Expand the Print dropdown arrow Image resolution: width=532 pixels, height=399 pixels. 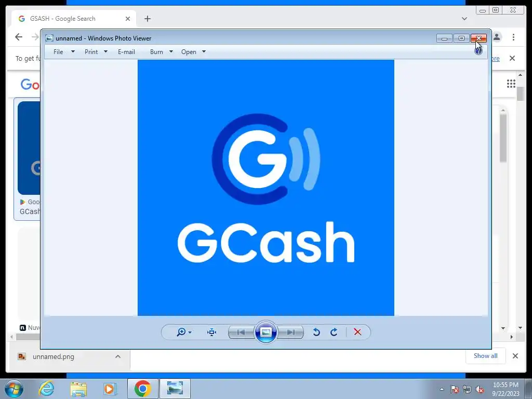pos(105,51)
